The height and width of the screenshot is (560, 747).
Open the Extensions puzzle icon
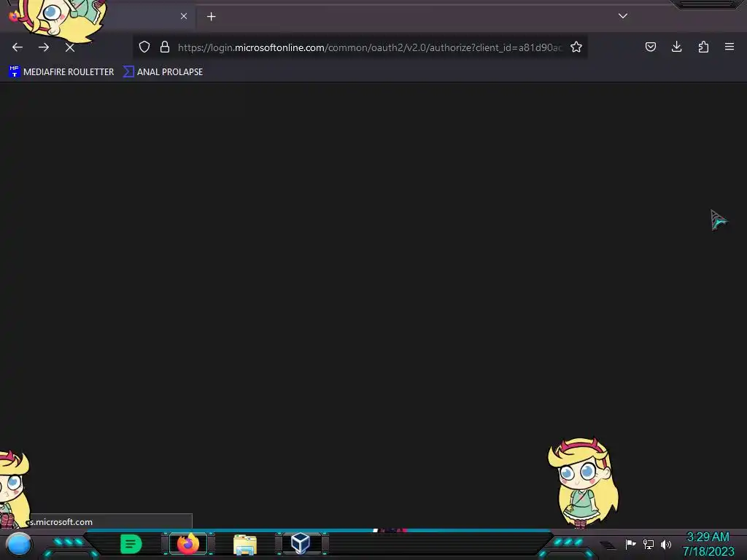[703, 47]
